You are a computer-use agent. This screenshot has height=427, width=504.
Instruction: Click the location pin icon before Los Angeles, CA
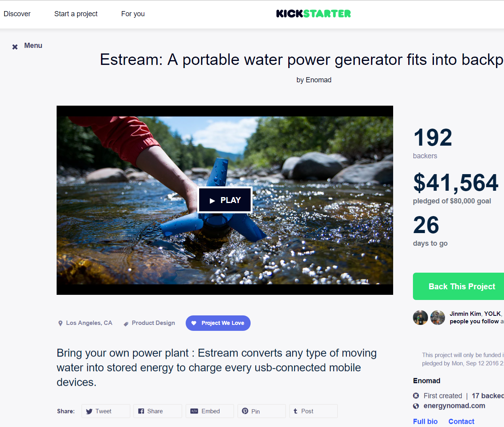[x=60, y=323]
